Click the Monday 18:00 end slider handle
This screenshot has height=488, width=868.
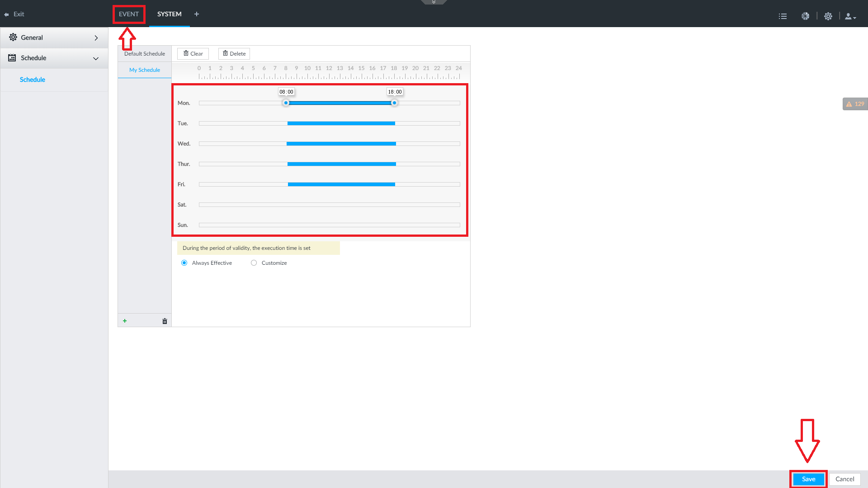[x=394, y=103]
